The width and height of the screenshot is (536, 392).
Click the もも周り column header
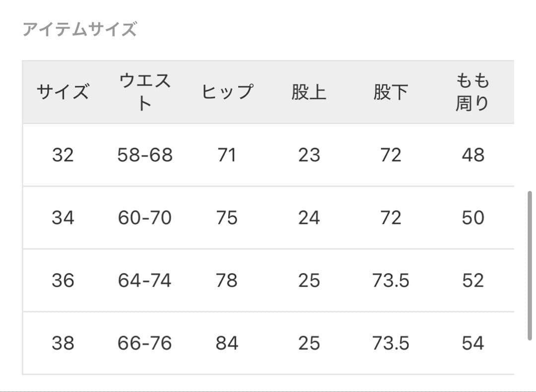point(472,92)
